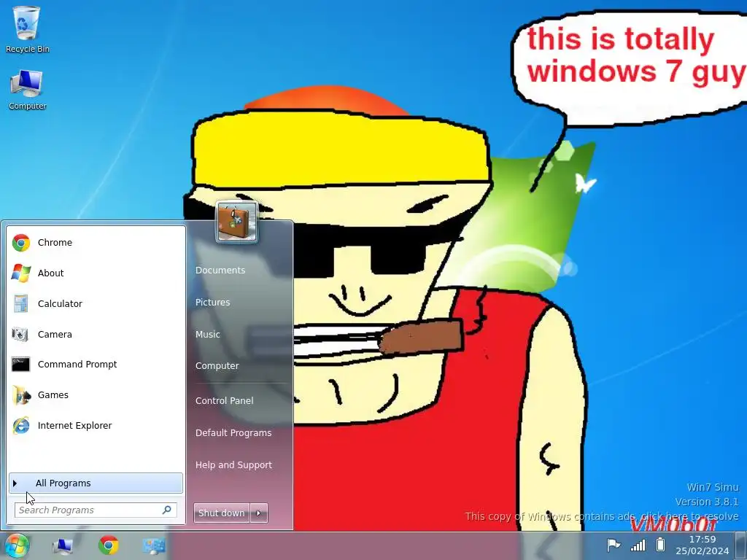The width and height of the screenshot is (747, 560).
Task: Open Documents from the Start menu
Action: click(220, 270)
